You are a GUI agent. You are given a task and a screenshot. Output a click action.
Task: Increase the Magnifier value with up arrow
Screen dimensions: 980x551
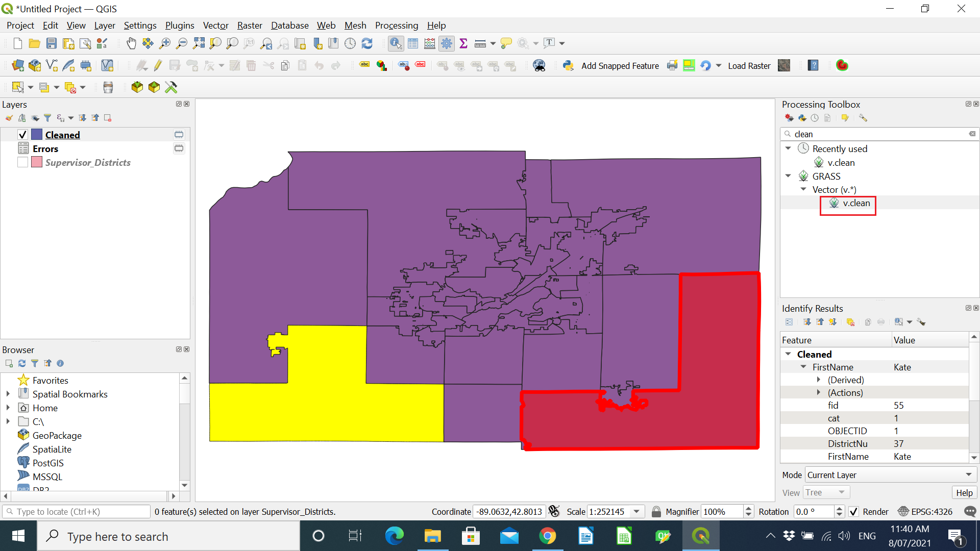point(749,508)
